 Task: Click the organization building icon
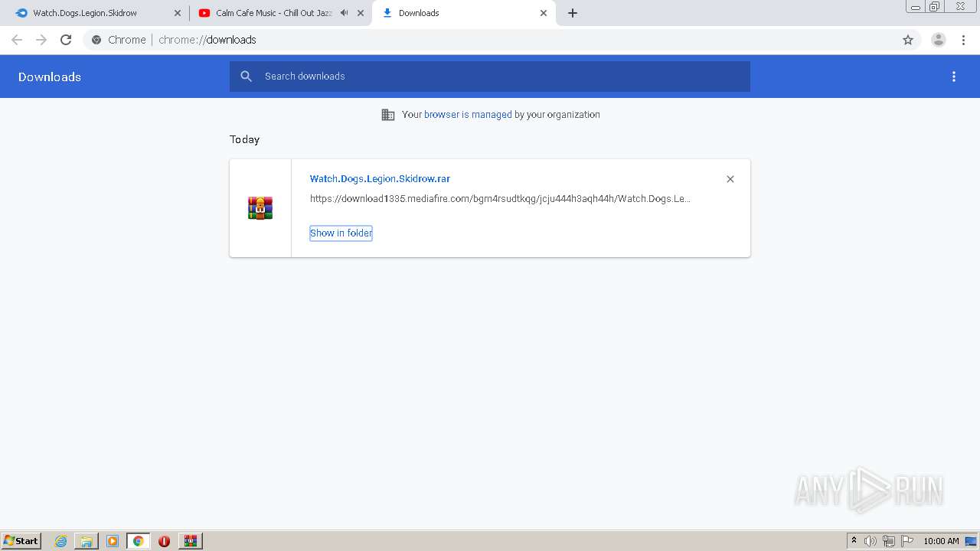tap(388, 115)
